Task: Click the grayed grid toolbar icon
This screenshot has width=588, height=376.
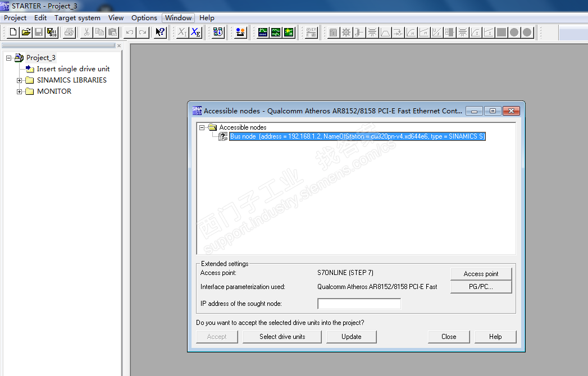Action: pyautogui.click(x=333, y=33)
